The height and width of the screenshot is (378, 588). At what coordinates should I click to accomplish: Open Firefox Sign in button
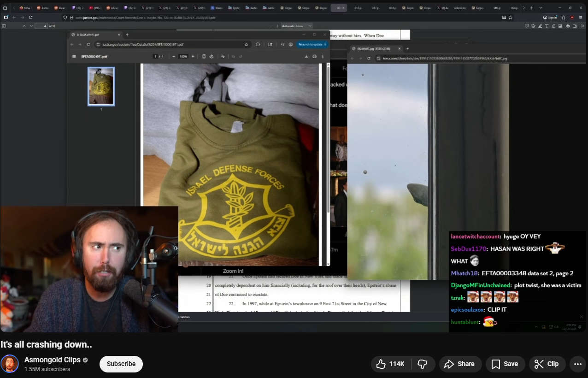click(550, 17)
